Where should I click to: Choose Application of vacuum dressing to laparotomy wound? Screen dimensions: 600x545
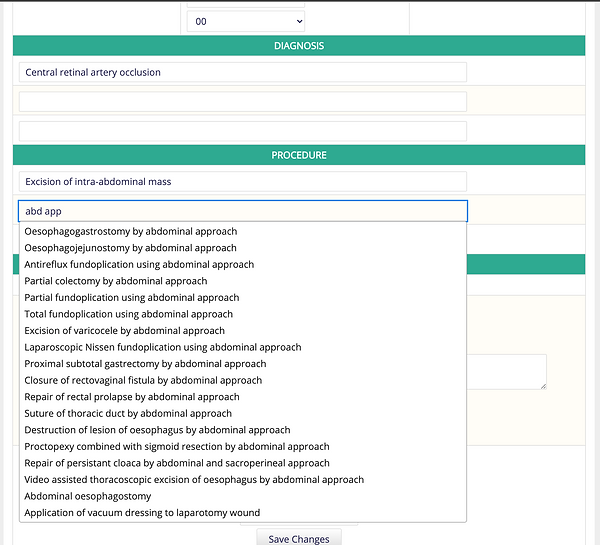click(x=243, y=513)
